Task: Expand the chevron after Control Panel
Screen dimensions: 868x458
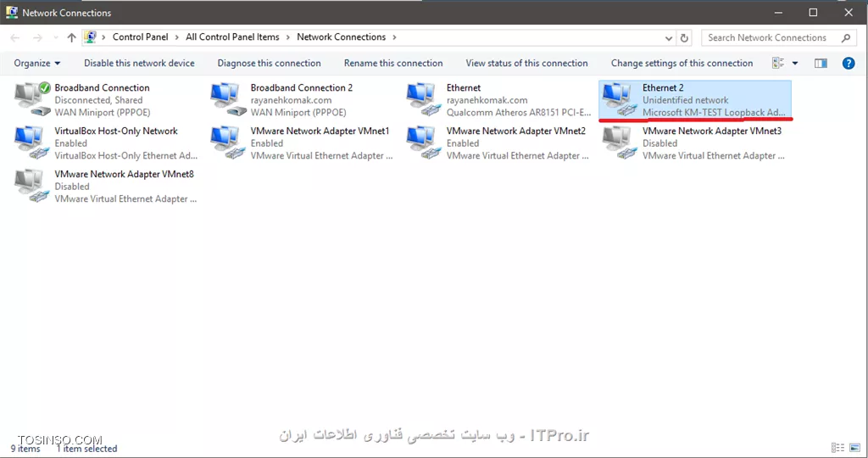Action: [x=176, y=37]
